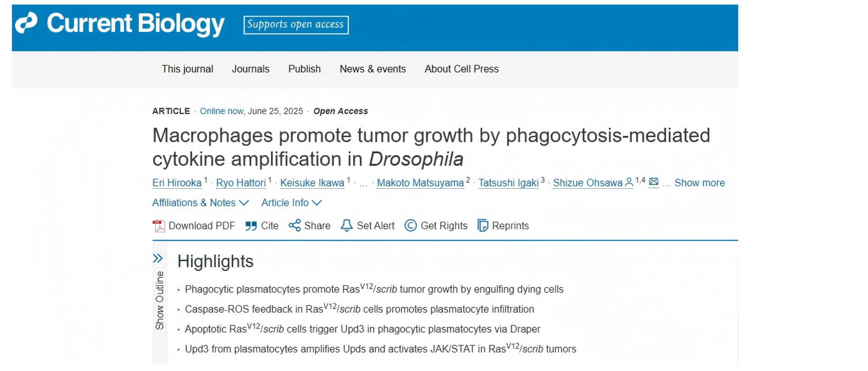Open author link Eri Hirooka

click(x=177, y=183)
